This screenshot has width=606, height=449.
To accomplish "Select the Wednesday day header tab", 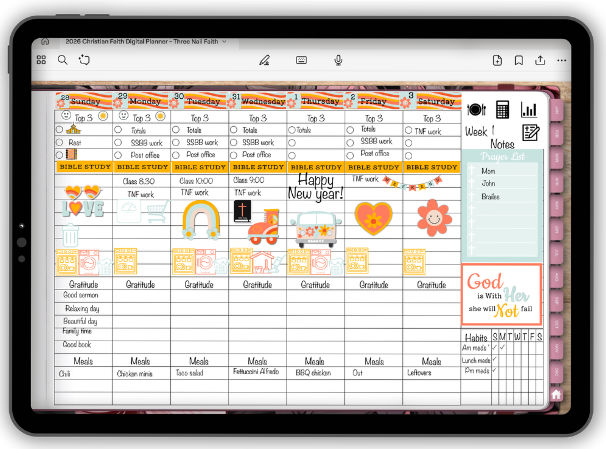I will [258, 101].
